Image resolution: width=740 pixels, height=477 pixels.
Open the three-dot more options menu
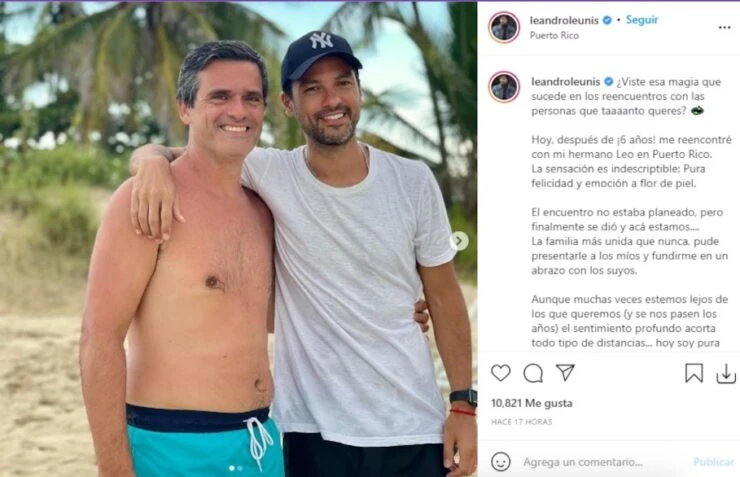(724, 27)
